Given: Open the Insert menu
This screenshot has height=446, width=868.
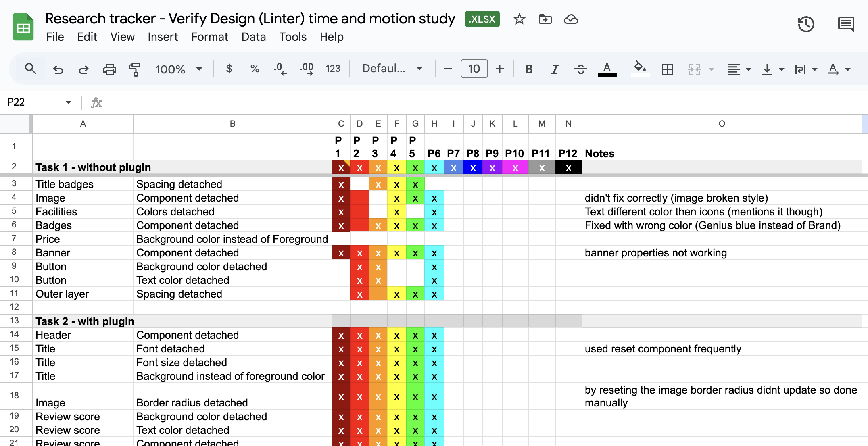Looking at the screenshot, I should 163,37.
